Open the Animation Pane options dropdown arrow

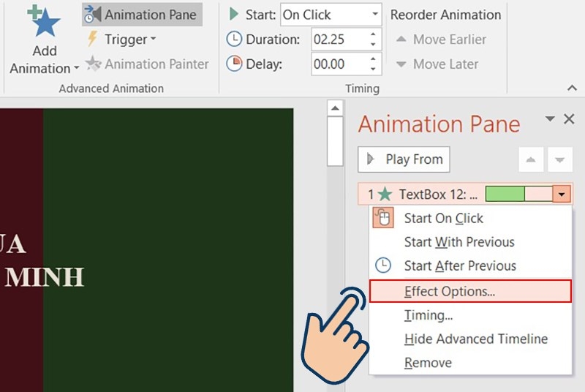550,119
